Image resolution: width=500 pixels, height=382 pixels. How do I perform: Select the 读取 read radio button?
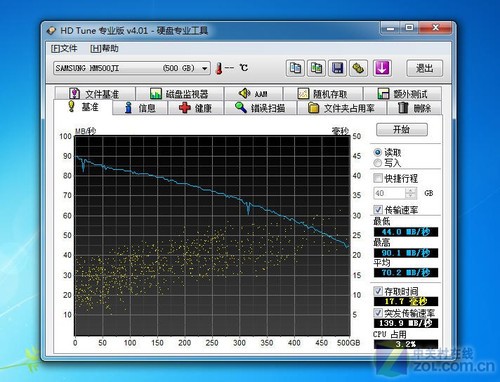tap(378, 153)
